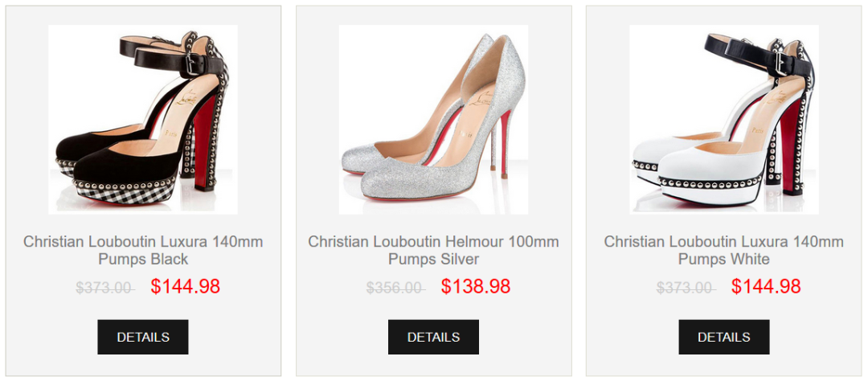
Task: Click the crossed-out $373.00 price for Black pumps
Action: tap(104, 288)
